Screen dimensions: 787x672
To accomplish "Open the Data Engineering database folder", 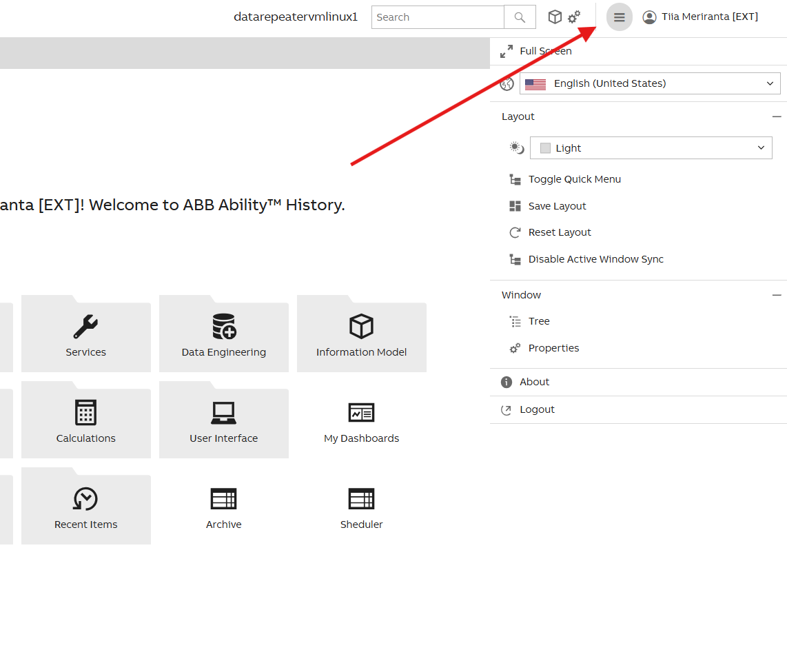I will [224, 334].
